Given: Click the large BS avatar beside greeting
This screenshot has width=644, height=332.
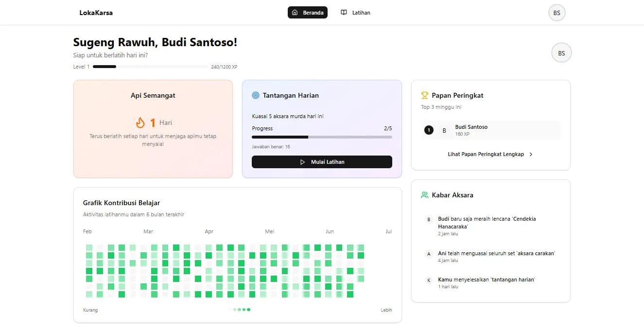Looking at the screenshot, I should tap(561, 53).
